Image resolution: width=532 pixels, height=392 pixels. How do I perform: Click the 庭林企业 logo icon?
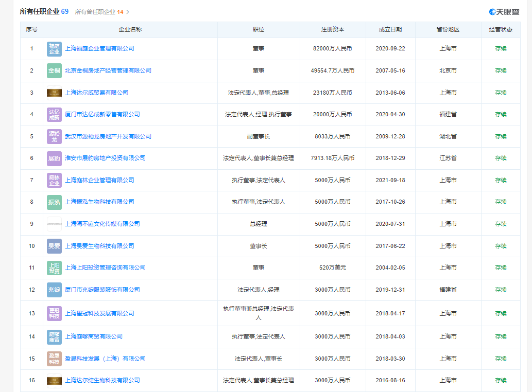coord(54,181)
